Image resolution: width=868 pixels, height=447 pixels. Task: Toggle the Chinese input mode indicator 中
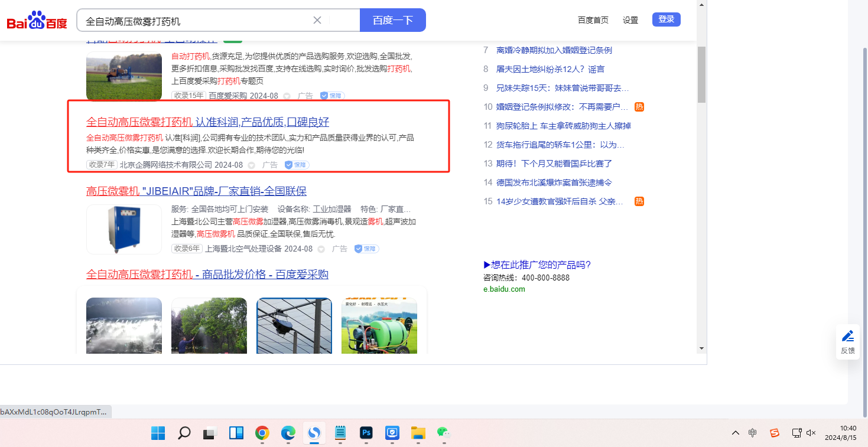(752, 433)
